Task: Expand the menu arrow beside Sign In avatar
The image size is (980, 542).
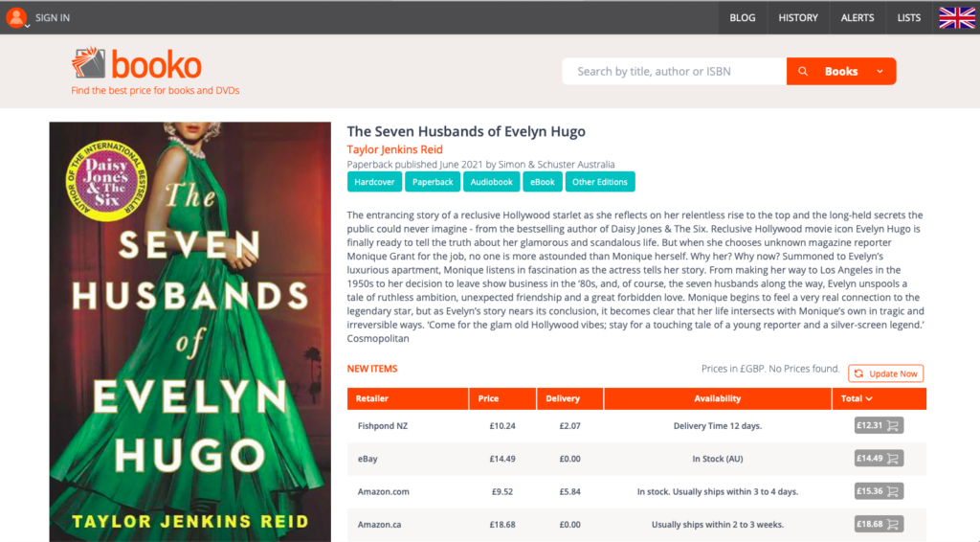Action: [x=28, y=26]
